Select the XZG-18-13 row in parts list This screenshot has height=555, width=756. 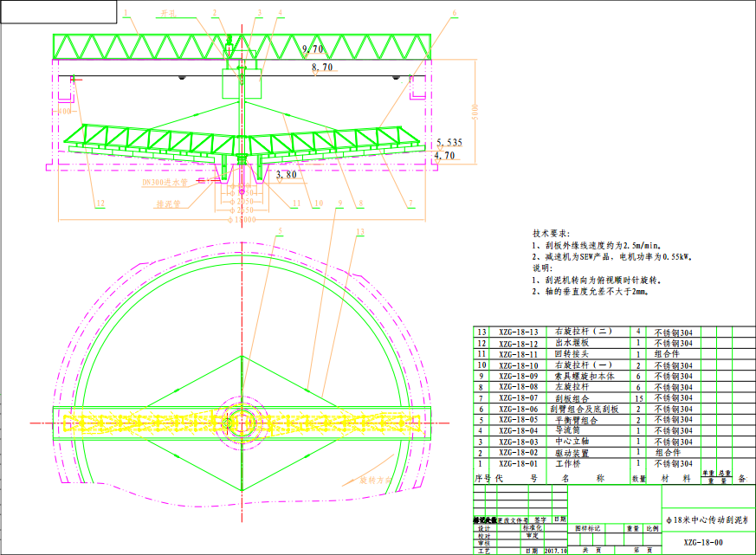point(518,332)
